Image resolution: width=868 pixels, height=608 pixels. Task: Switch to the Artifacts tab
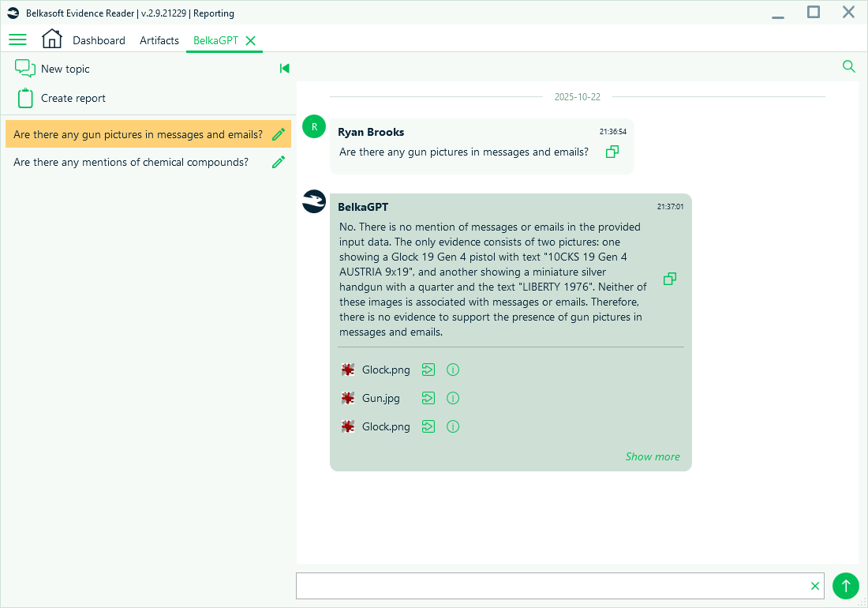click(159, 40)
